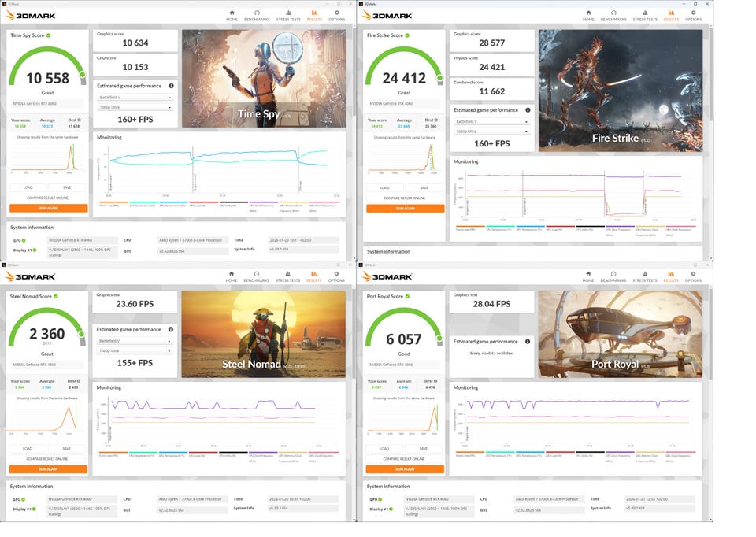
Task: Click Home icon in the Fire Strike window
Action: [588, 13]
